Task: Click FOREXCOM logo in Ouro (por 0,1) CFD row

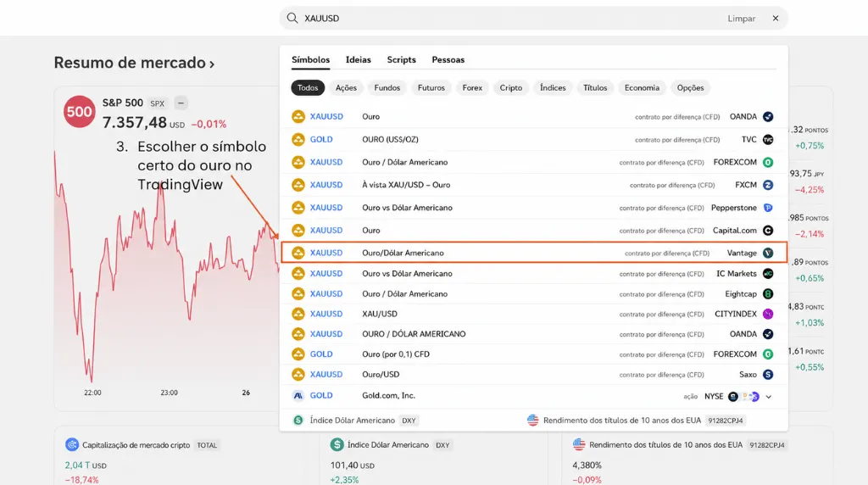Action: coord(768,354)
